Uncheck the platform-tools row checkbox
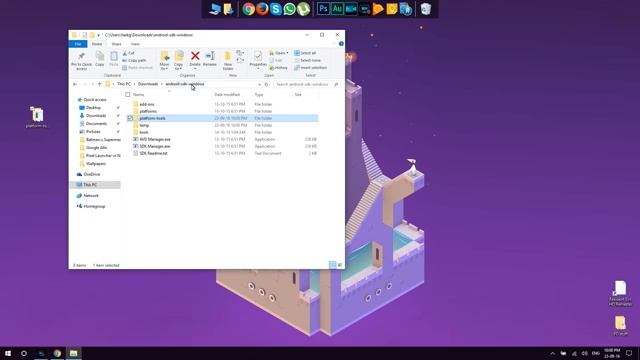 [130, 118]
